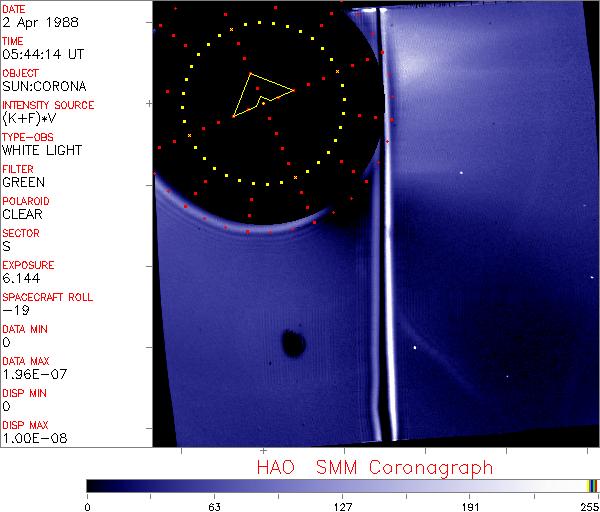Click the yellow triangle in the occulting disk

point(258,94)
